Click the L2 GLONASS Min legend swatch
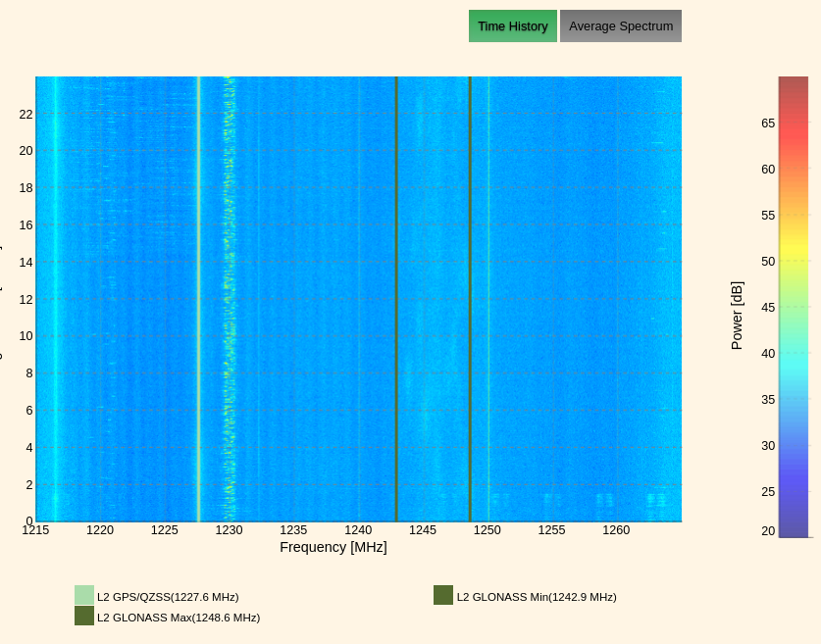Viewport: 821px width, 644px height. click(x=443, y=595)
